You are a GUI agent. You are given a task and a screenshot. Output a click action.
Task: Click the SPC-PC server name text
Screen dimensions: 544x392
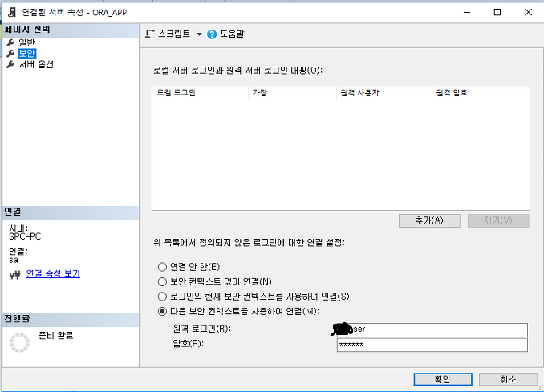[x=25, y=236]
